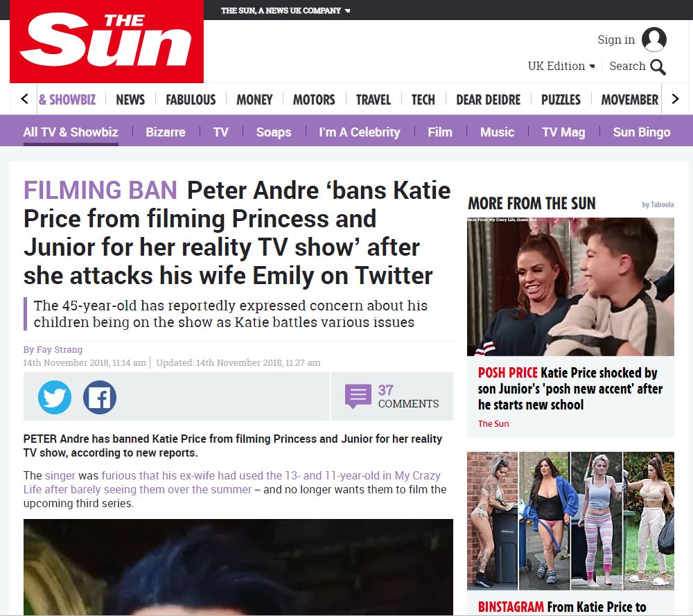Screen dimensions: 693x616
Task: Open search with the magnifying glass icon
Action: click(x=658, y=67)
